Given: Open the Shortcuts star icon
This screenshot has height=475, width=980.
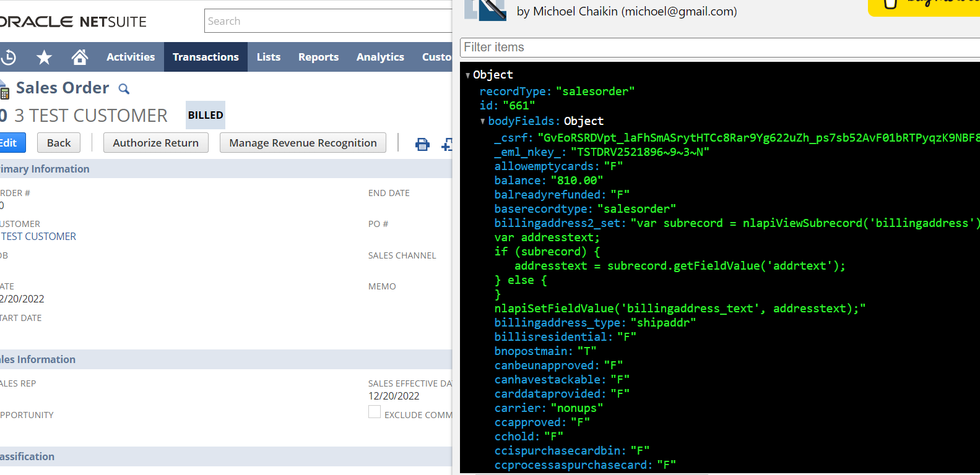Looking at the screenshot, I should point(44,58).
